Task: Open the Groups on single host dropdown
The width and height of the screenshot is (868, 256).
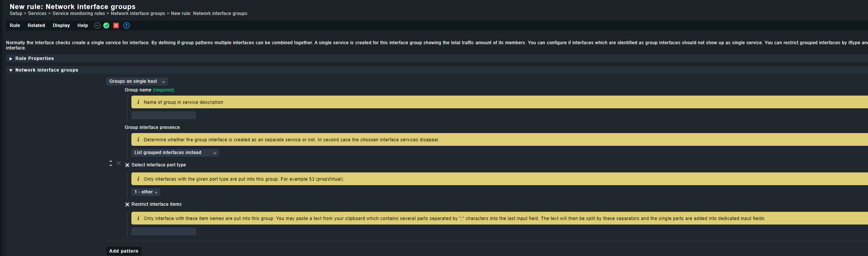Action: (137, 81)
